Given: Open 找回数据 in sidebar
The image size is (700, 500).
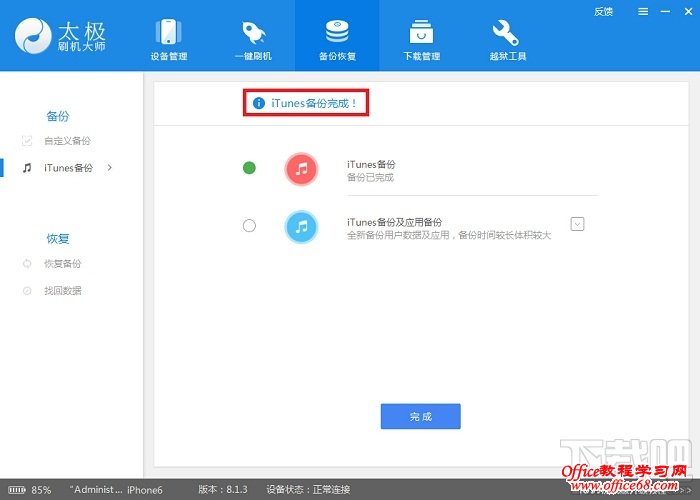Looking at the screenshot, I should pos(62,291).
